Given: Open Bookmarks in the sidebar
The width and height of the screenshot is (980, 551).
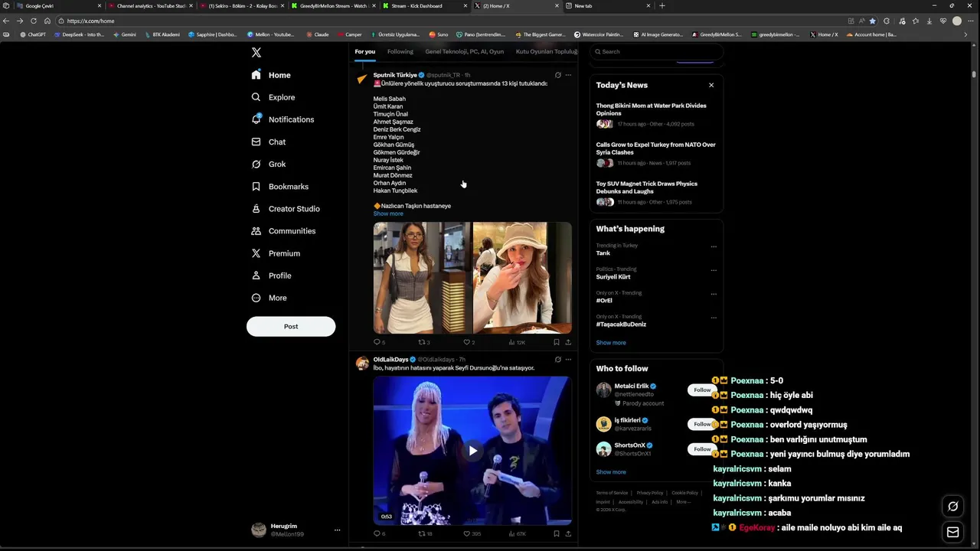Looking at the screenshot, I should [280, 186].
